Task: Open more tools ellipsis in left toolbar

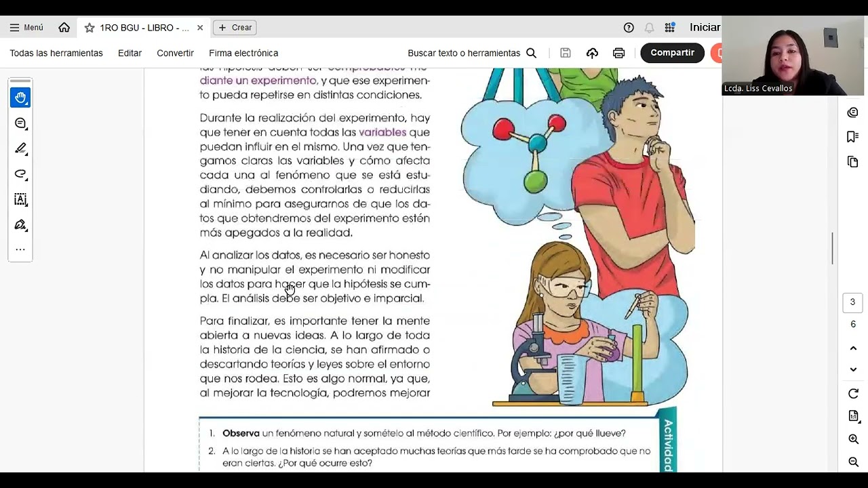Action: point(20,249)
